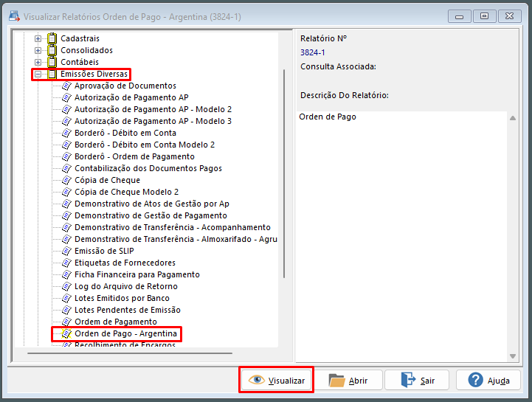This screenshot has height=402, width=532.
Task: Click report icon beside Log do Arquivo de Retorno
Action: [67, 287]
